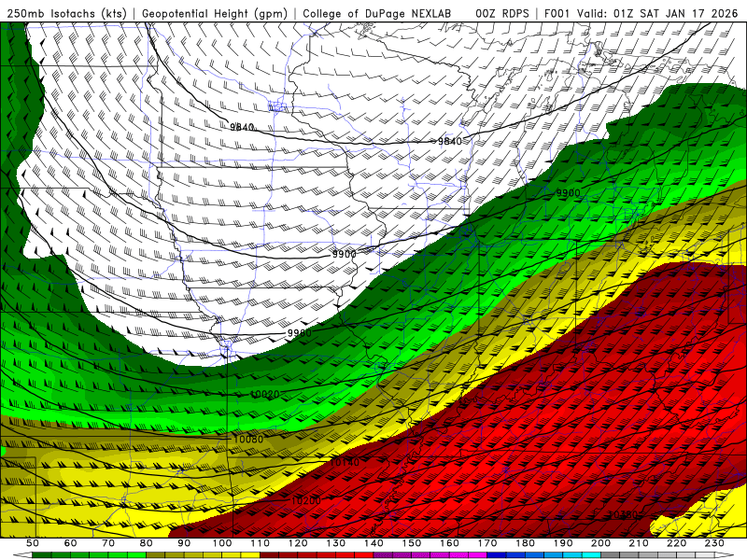Click the 60 value on the color scale
Image resolution: width=747 pixels, height=560 pixels.
[71, 543]
